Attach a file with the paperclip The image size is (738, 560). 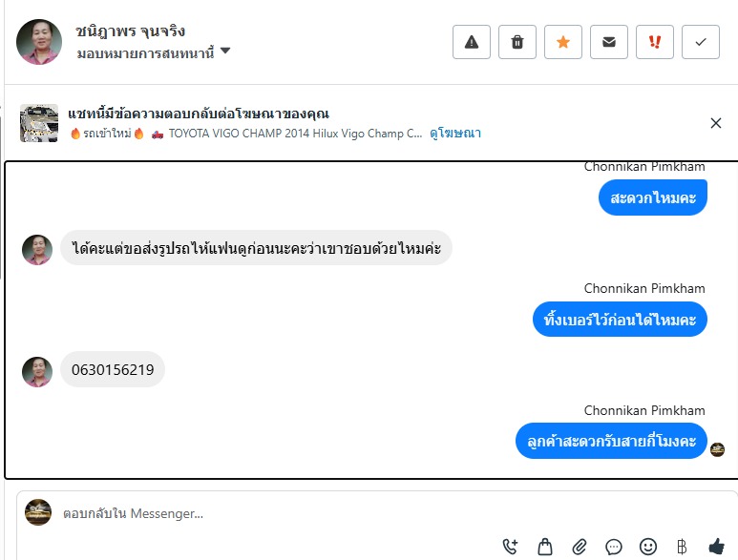tap(580, 547)
